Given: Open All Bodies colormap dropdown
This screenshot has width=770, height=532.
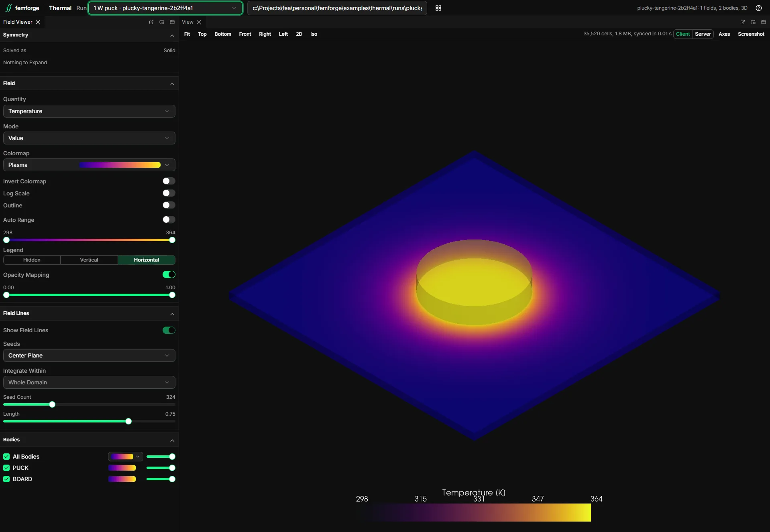Looking at the screenshot, I should 125,457.
